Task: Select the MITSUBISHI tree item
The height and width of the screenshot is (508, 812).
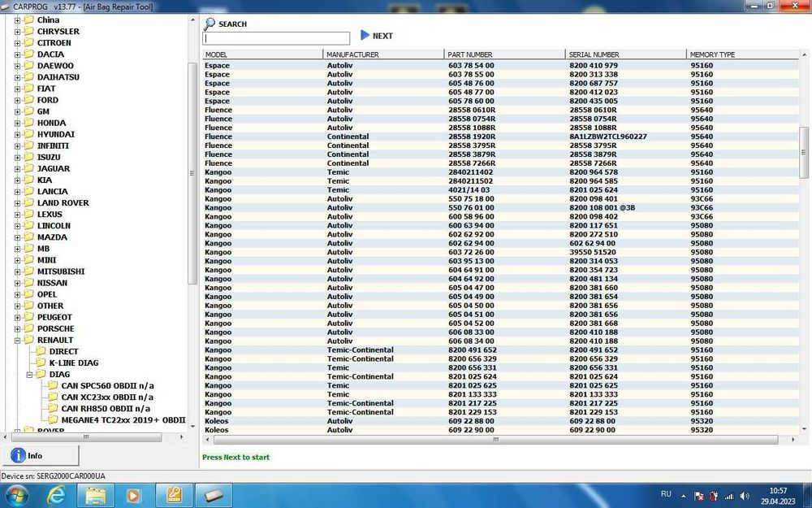Action: [61, 271]
